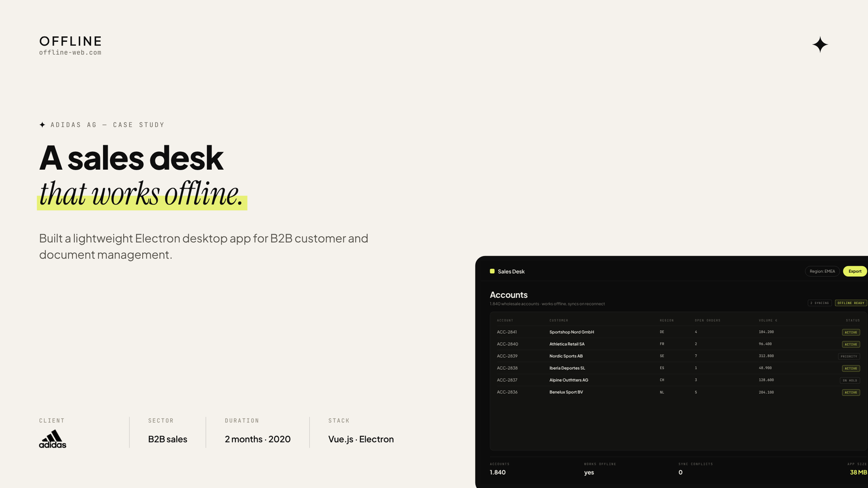
Task: Click the ACTIVE status of Athletica Retail SA
Action: click(851, 344)
